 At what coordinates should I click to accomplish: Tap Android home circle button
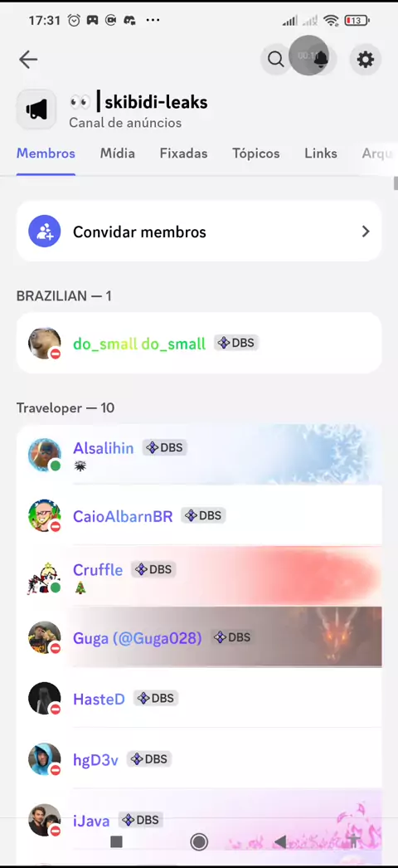point(199,841)
